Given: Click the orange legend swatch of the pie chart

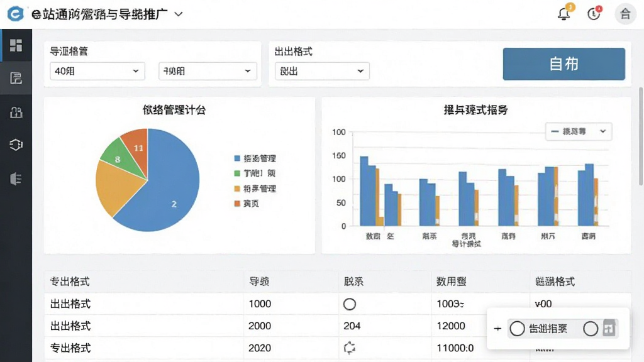Looking at the screenshot, I should tap(237, 204).
